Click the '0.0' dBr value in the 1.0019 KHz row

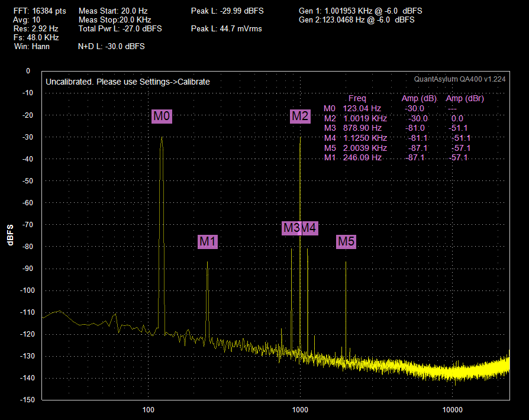pyautogui.click(x=457, y=118)
